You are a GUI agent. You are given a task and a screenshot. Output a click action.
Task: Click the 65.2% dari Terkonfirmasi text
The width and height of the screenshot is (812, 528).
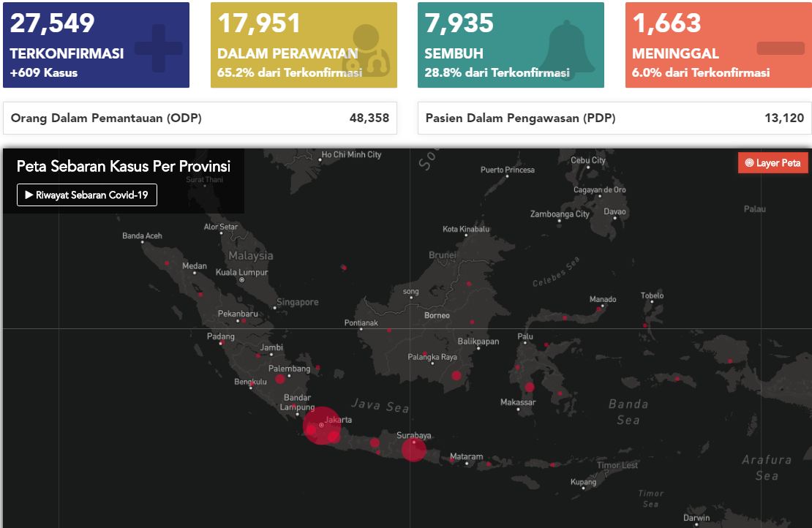point(290,72)
